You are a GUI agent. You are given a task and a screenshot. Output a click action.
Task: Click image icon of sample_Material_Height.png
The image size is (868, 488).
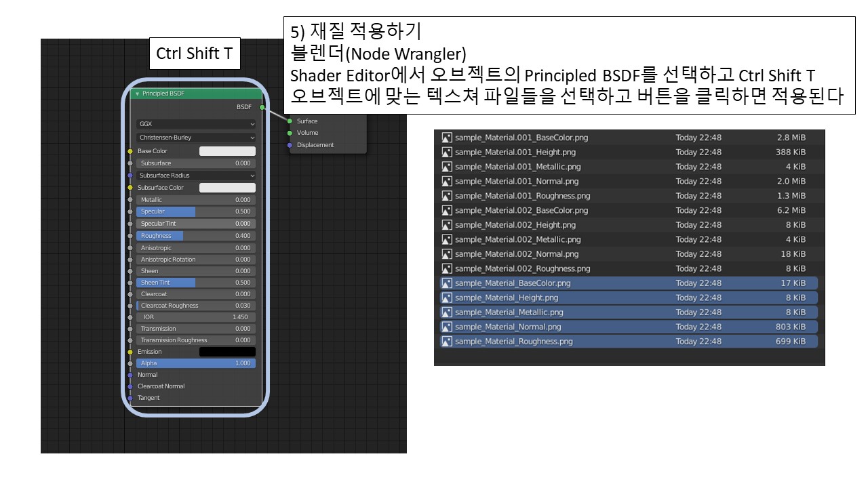click(x=447, y=298)
